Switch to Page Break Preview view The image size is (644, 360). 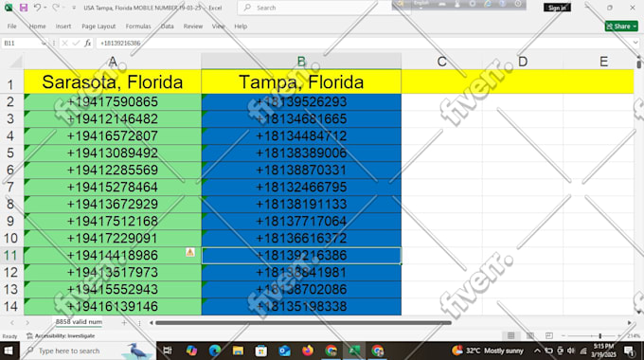[548, 335]
